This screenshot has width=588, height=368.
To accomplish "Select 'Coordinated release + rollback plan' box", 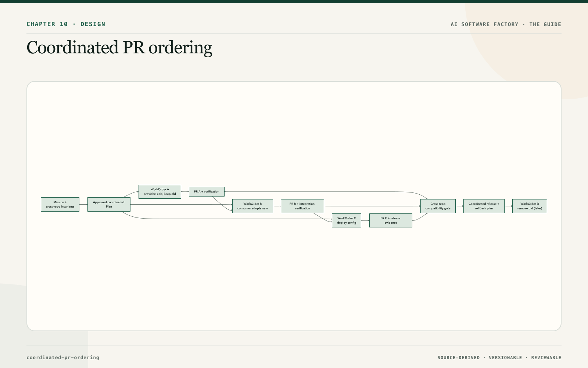I will [484, 206].
